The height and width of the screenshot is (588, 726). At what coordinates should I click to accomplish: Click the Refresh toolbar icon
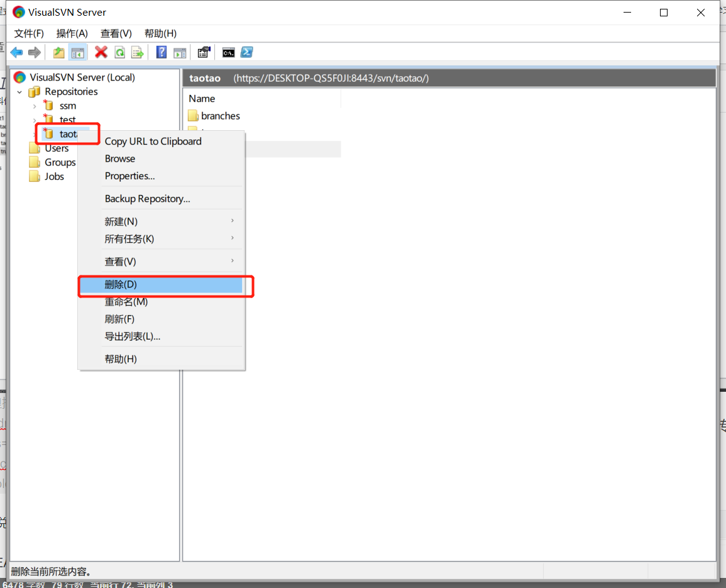click(120, 52)
